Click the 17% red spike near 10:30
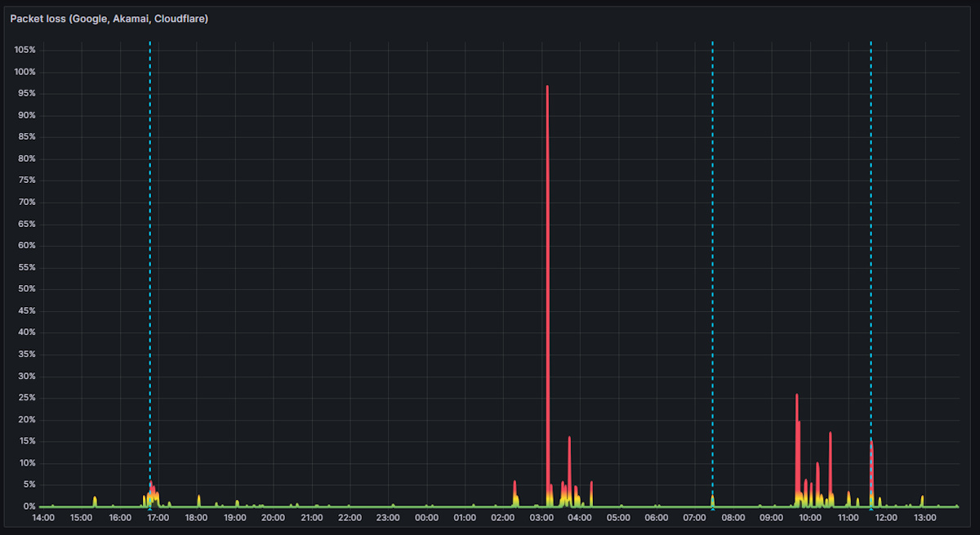Viewport: 980px width, 535px height. [830, 435]
